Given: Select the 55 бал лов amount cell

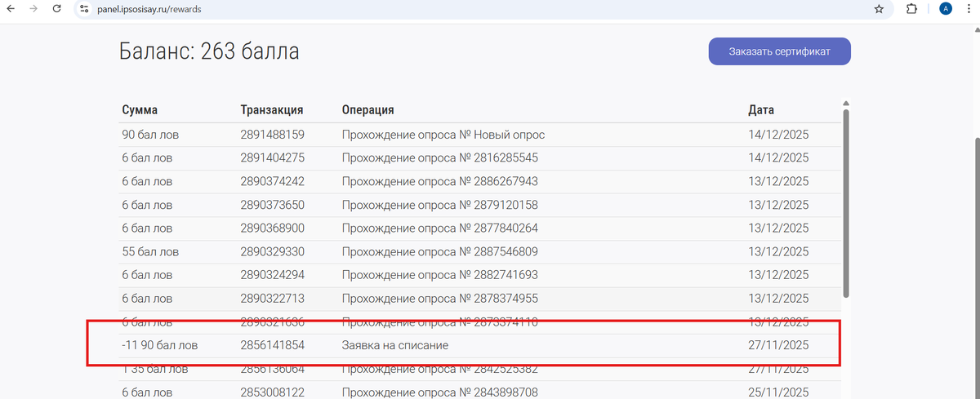Looking at the screenshot, I should (x=150, y=251).
